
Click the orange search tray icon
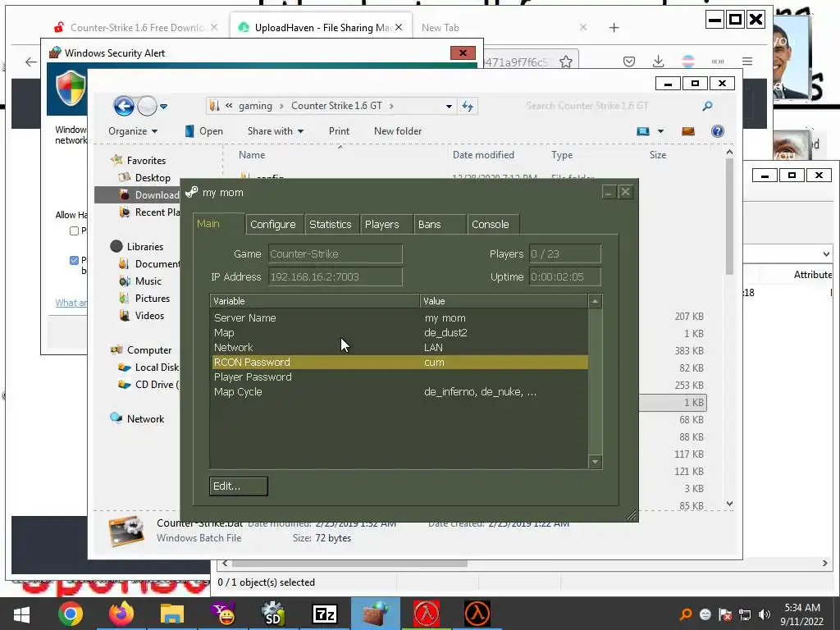coord(685,614)
